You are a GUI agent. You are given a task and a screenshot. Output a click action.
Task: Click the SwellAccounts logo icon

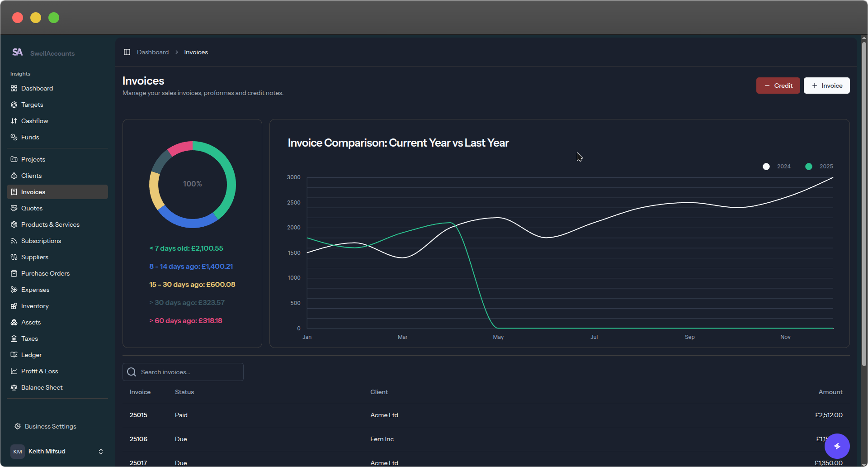[18, 52]
